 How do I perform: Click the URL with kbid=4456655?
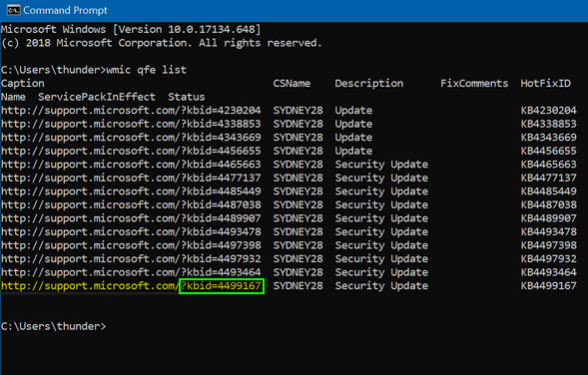[x=131, y=151]
